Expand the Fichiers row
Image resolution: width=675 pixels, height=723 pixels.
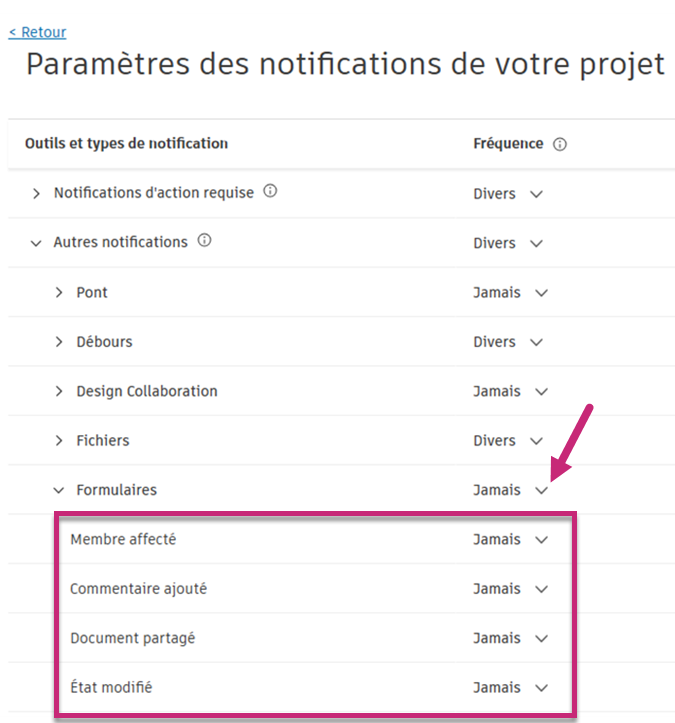[x=59, y=441]
